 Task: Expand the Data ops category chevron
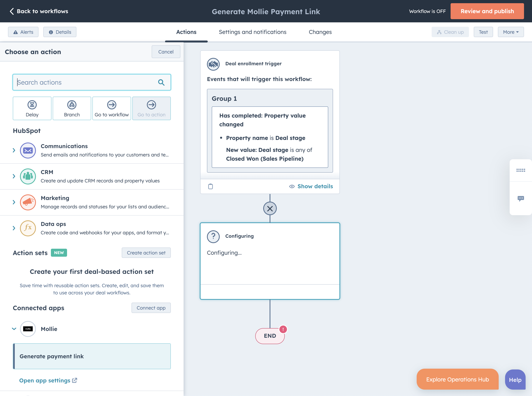14,228
